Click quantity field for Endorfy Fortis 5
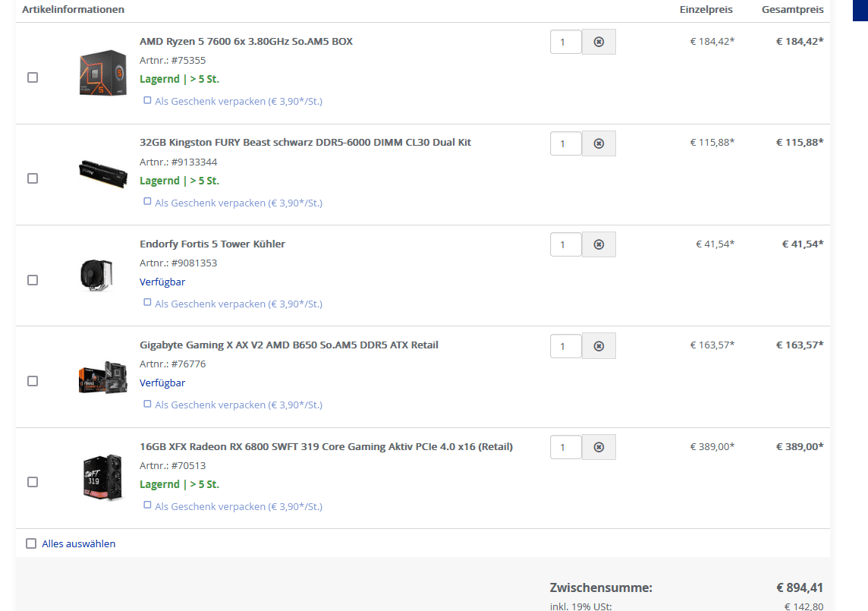The image size is (868, 611). (565, 244)
